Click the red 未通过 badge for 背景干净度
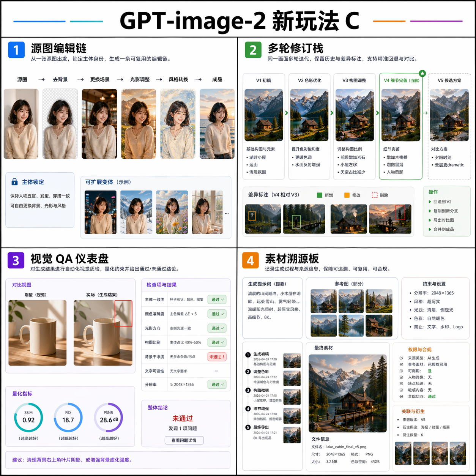The image size is (476, 476). click(217, 357)
